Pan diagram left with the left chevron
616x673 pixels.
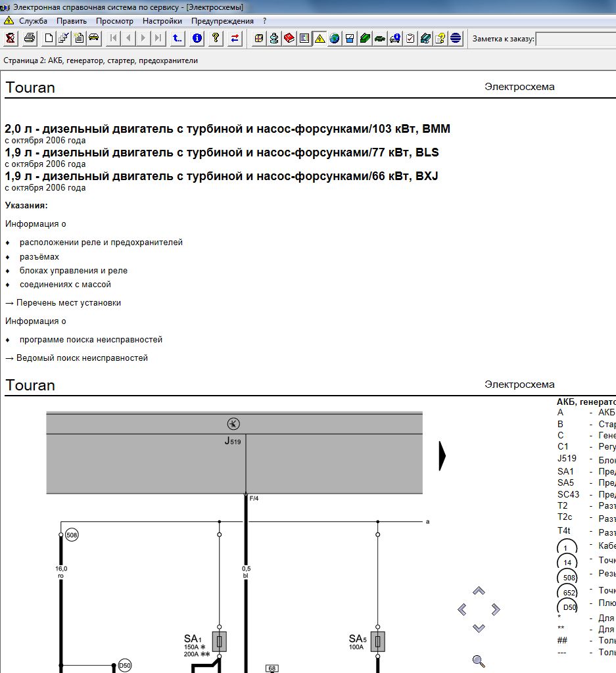(x=462, y=609)
